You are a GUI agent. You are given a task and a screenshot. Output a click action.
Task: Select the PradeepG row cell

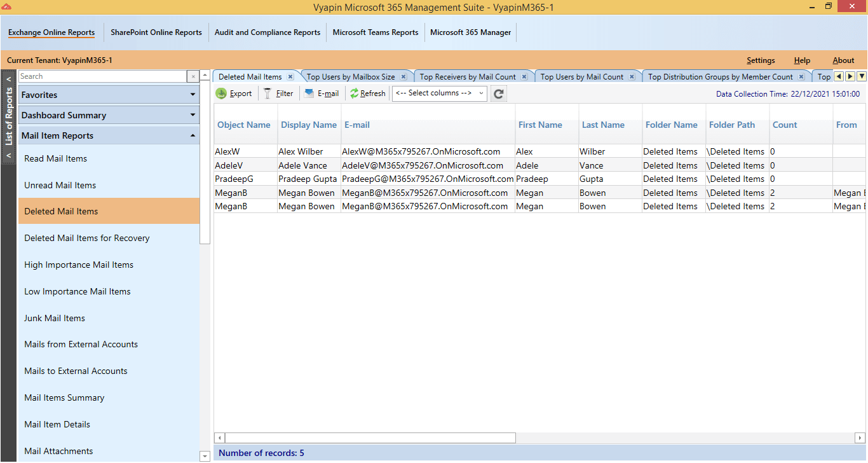click(245, 179)
